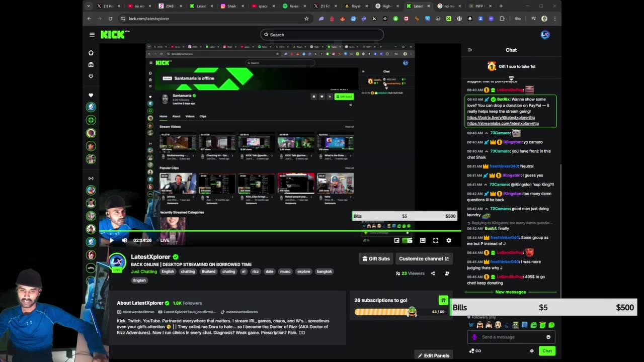Screen dimensions: 644x362
Task: Select the thailand tag
Action: click(x=208, y=271)
